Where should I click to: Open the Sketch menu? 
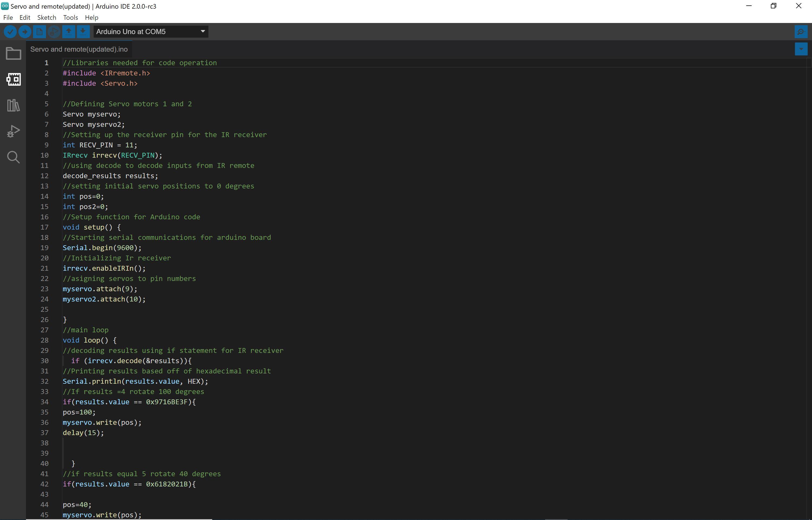point(47,18)
